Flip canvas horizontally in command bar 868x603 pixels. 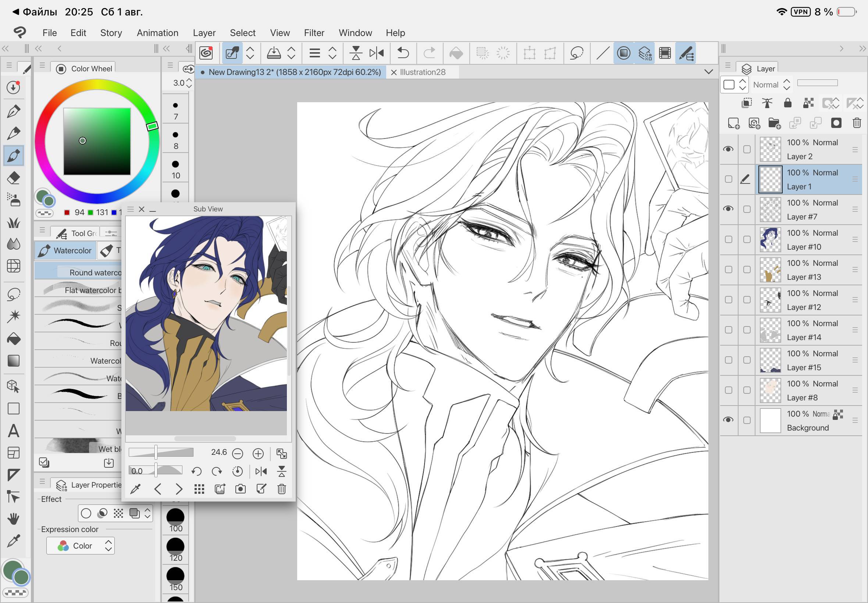click(376, 53)
